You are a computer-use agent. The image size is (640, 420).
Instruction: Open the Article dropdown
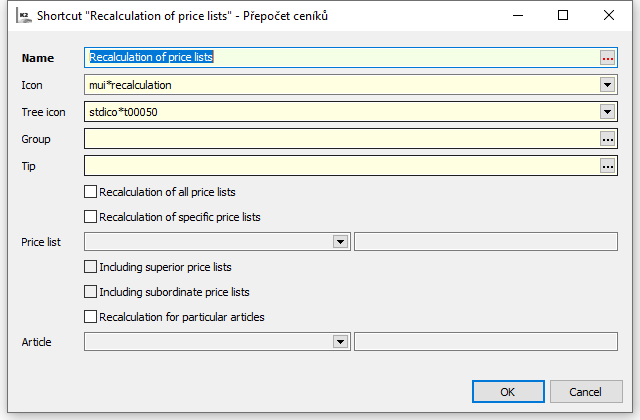[340, 342]
